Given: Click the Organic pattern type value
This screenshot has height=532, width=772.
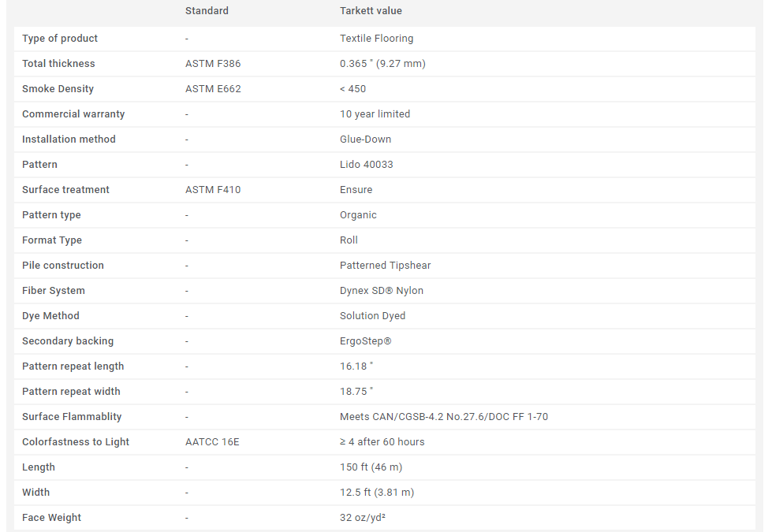Looking at the screenshot, I should tap(358, 215).
